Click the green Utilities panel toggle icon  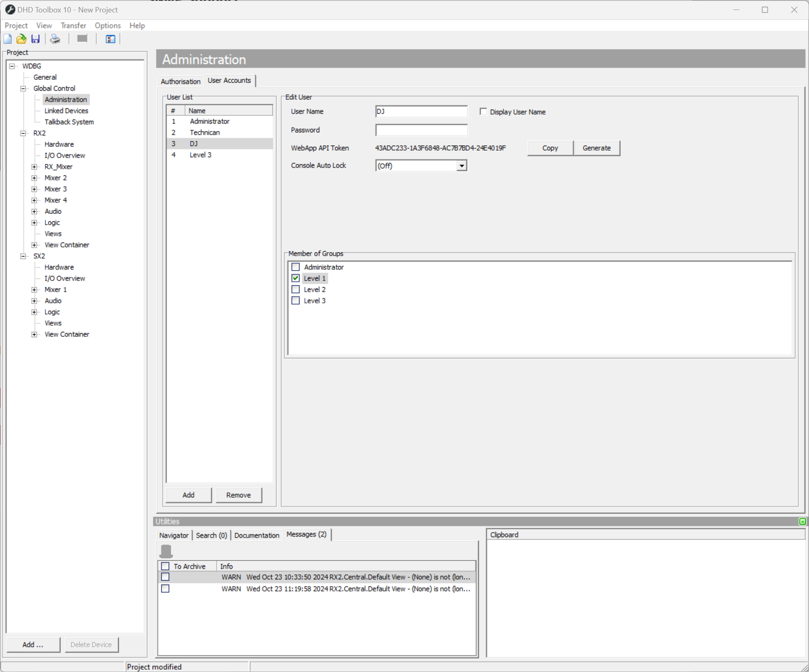click(x=802, y=521)
